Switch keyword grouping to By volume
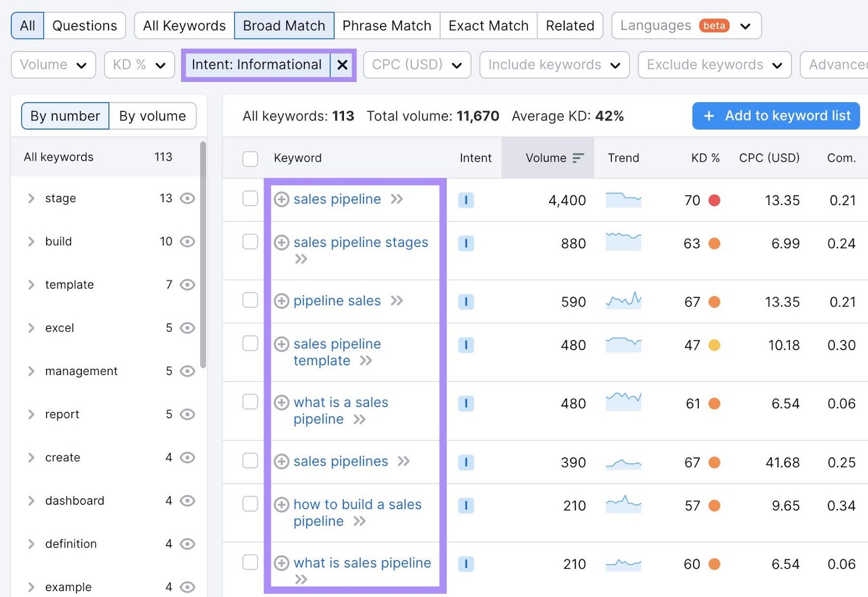868x597 pixels. click(x=152, y=116)
